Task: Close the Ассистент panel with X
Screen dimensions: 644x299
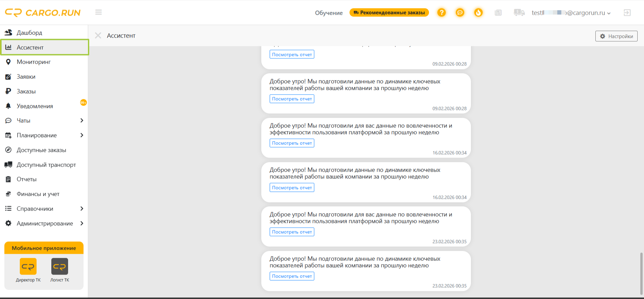Action: pos(98,36)
